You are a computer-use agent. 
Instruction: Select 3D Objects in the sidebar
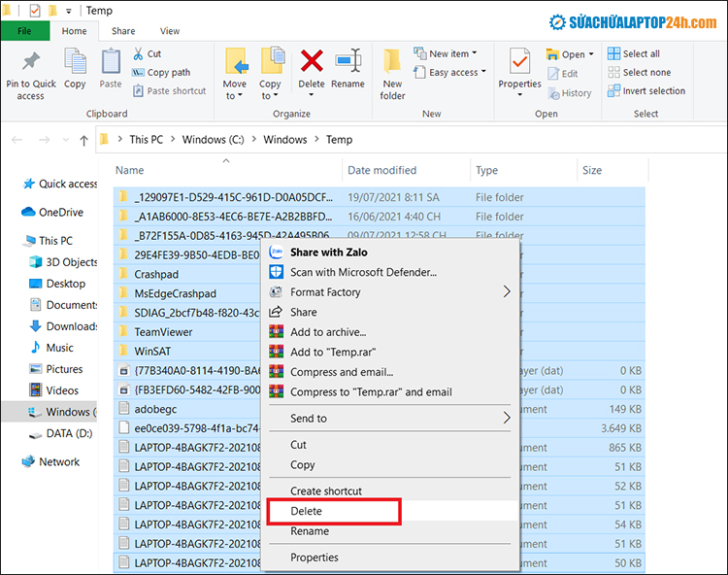click(63, 262)
